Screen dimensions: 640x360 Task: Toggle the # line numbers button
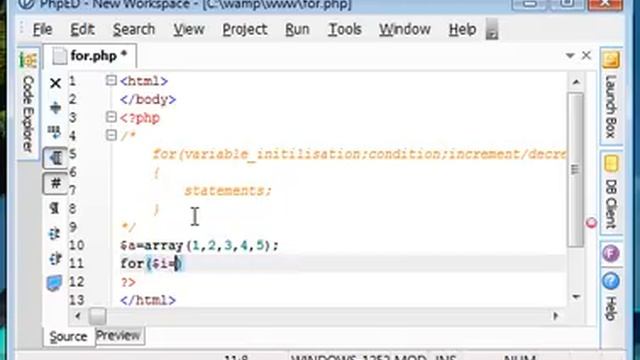point(55,183)
